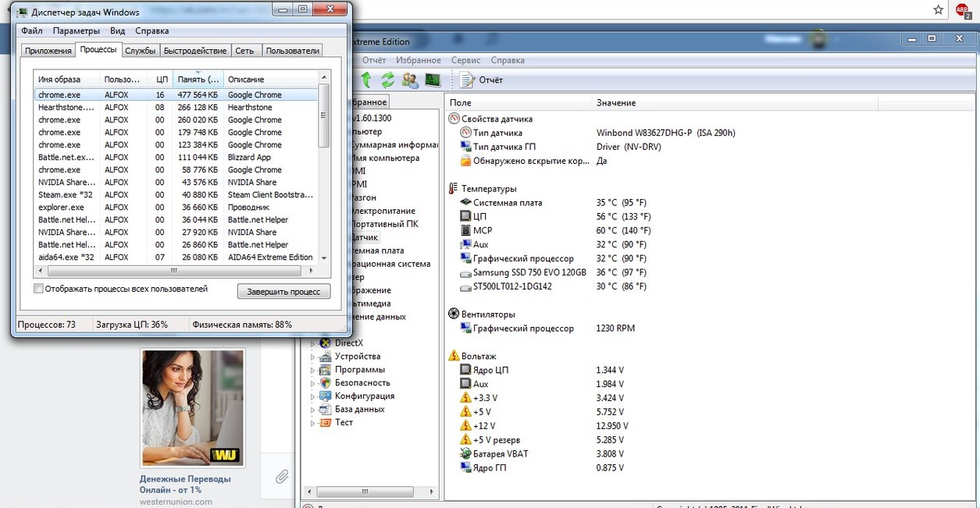Viewport: 980px width, 508px height.
Task: Sort processes by the Имя образа column header
Action: [67, 79]
